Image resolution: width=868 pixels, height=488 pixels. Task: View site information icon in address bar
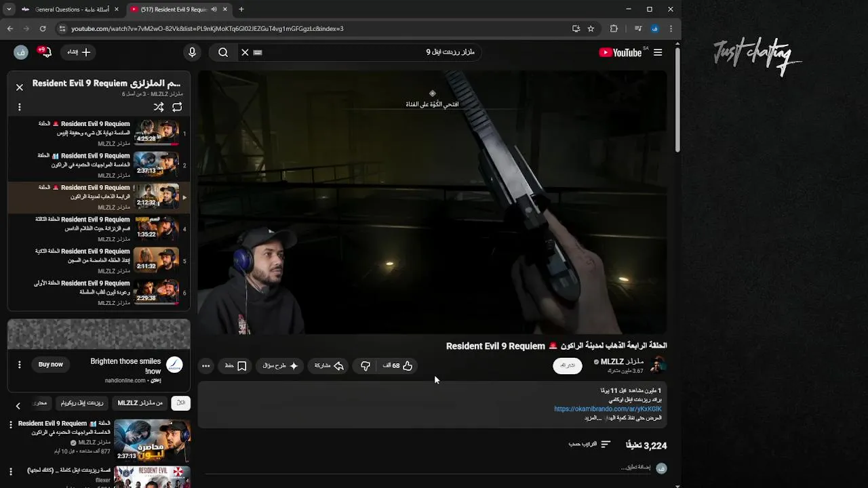pyautogui.click(x=62, y=28)
